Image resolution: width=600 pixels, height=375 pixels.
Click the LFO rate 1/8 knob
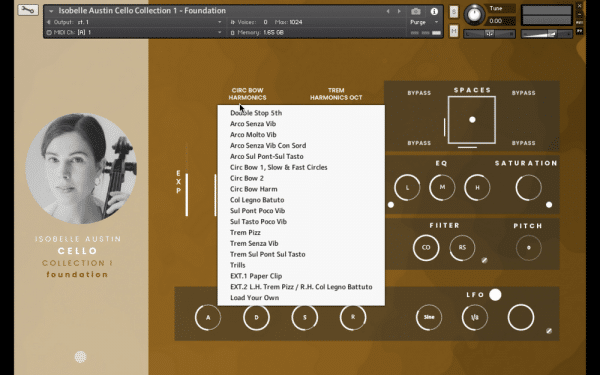[x=474, y=317]
